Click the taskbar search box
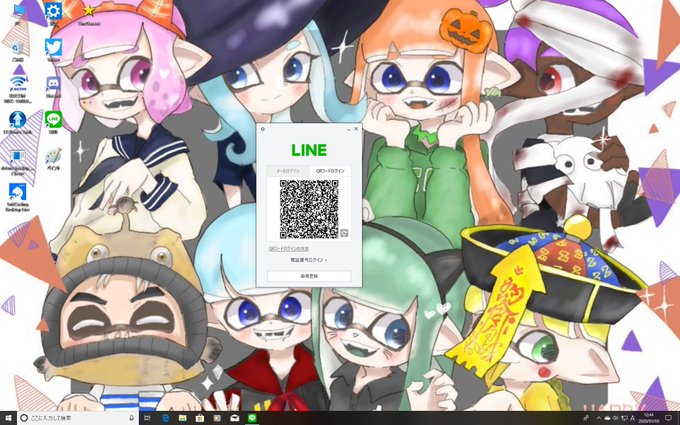The width and height of the screenshot is (680, 425). coord(78,418)
